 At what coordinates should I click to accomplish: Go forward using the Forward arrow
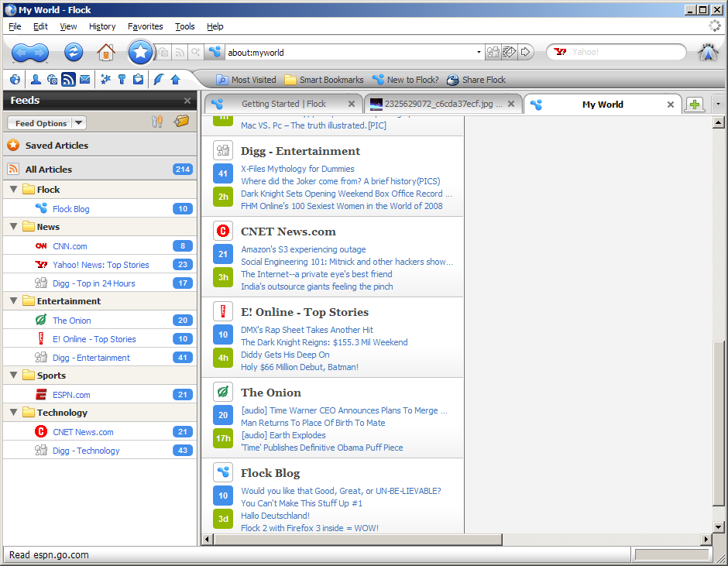[39, 53]
